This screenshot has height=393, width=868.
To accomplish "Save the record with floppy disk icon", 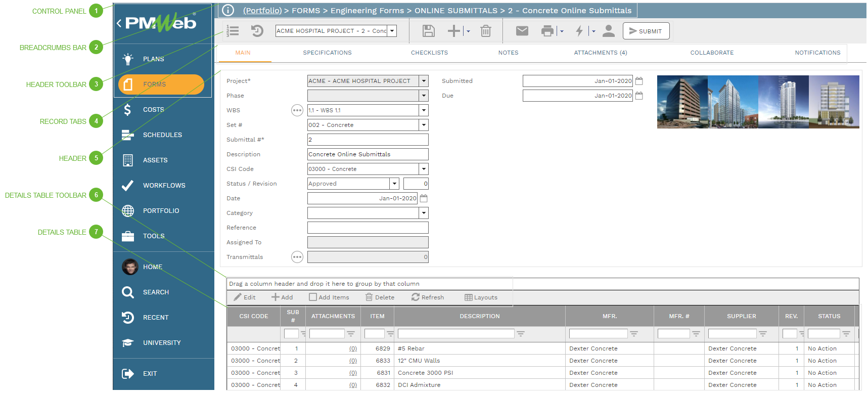I will coord(429,31).
